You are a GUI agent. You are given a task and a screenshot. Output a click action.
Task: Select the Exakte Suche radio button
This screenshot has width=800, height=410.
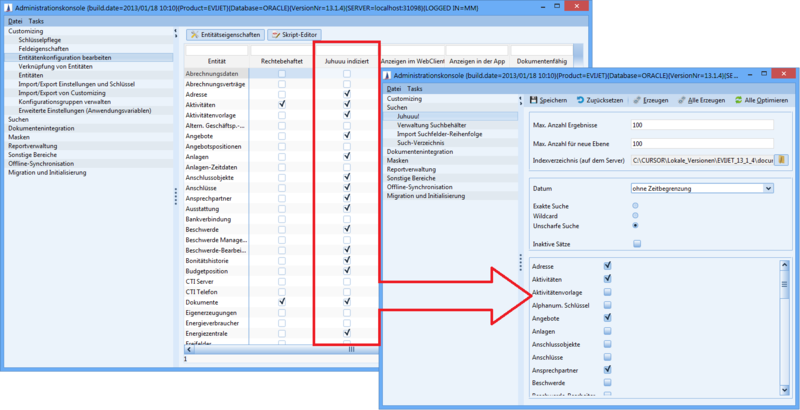point(636,205)
